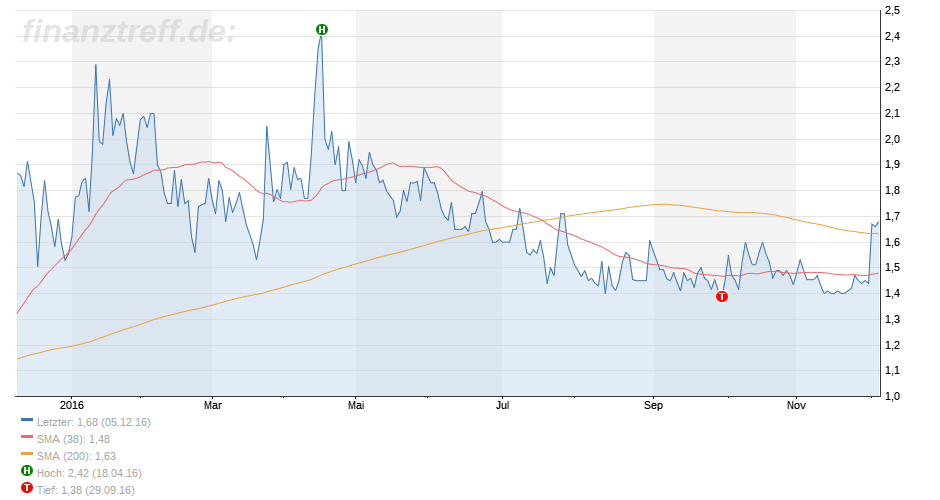This screenshot has width=940, height=500.
Task: Toggle the Letzter: 1,68 series legend label
Action: 94,422
